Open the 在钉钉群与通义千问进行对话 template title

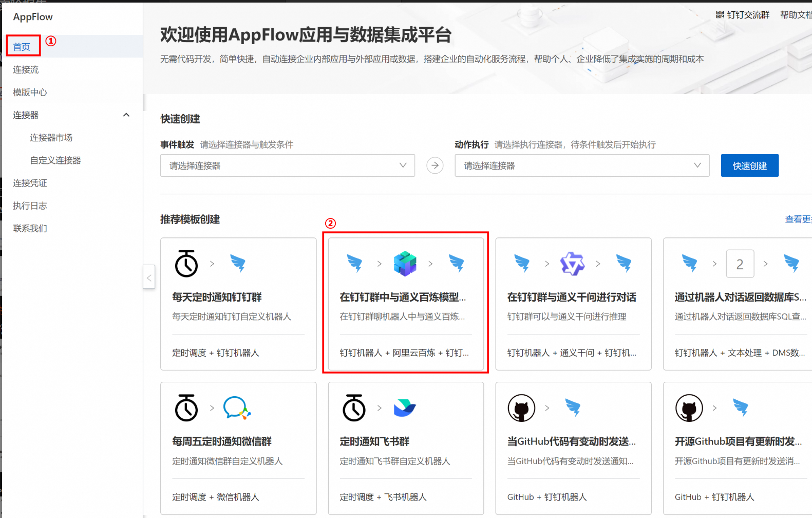coord(572,297)
